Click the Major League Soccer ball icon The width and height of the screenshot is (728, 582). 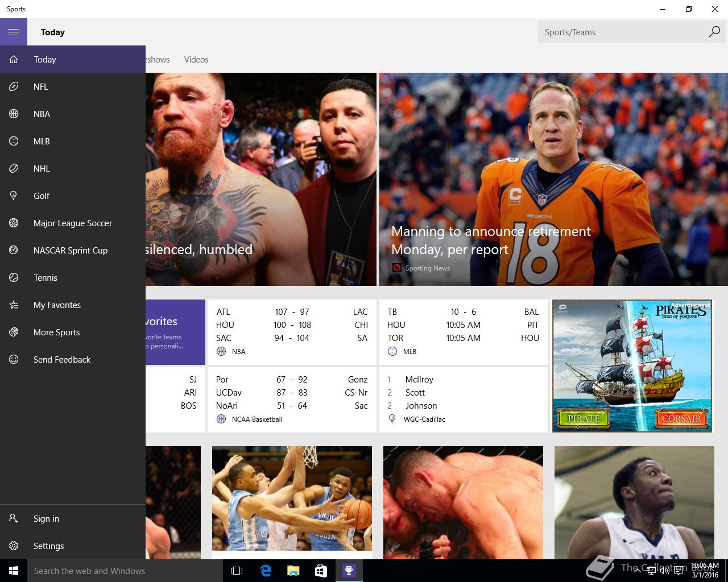14,223
